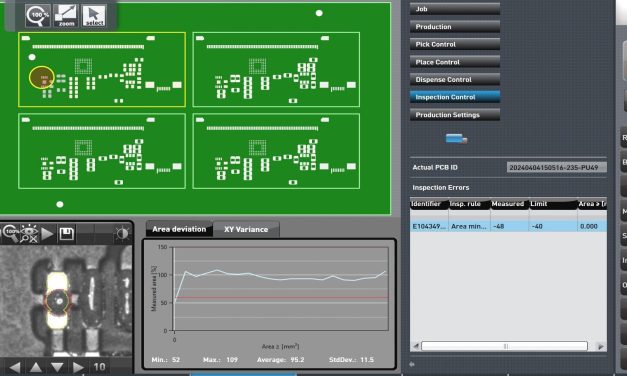Move camera image down with arrow

coord(57,367)
